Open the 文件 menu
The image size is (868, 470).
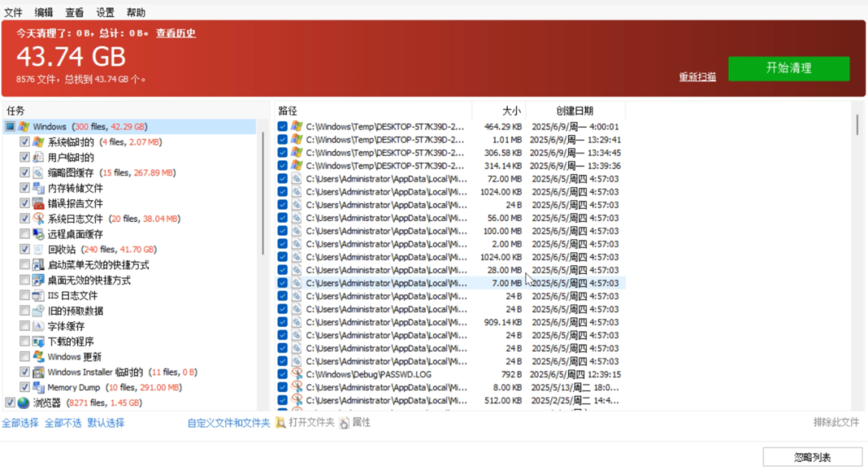[14, 12]
